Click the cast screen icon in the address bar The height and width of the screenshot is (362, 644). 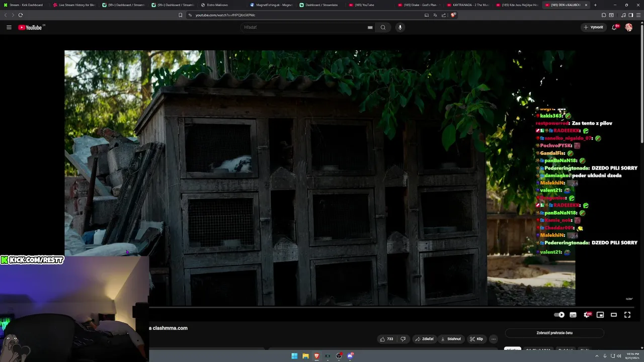tap(427, 15)
